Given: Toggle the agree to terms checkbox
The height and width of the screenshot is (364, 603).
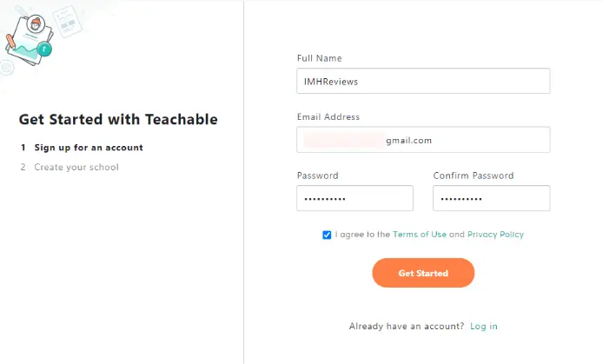Looking at the screenshot, I should (327, 235).
